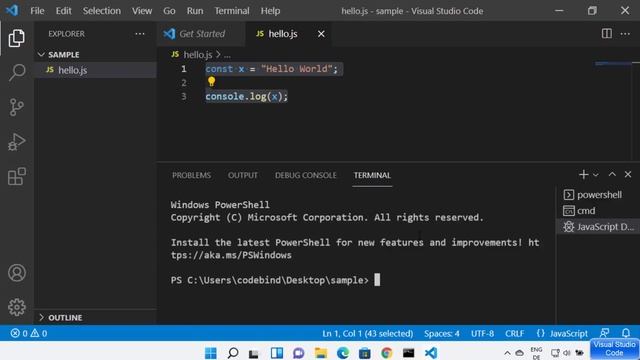Open the terminal launch profile dropdown
This screenshot has width=640, height=360.
596,175
